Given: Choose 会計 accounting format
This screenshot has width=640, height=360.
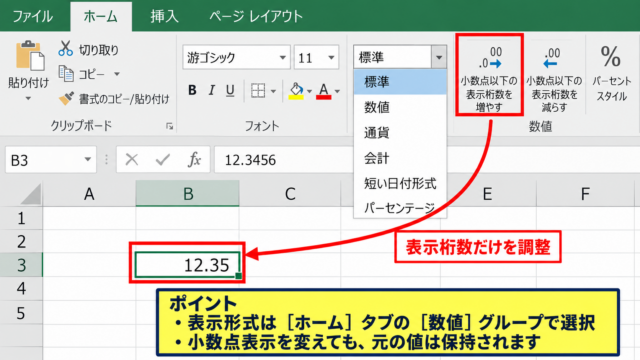Looking at the screenshot, I should [400, 158].
